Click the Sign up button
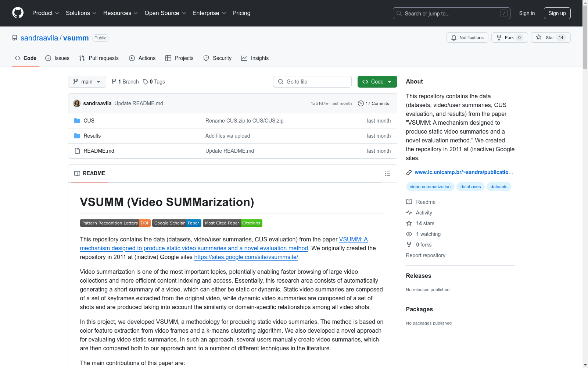Image resolution: width=588 pixels, height=368 pixels. click(x=557, y=13)
